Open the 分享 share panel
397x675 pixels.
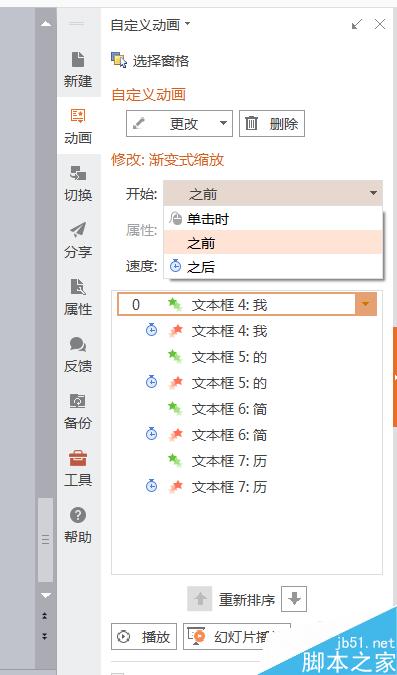[78, 240]
